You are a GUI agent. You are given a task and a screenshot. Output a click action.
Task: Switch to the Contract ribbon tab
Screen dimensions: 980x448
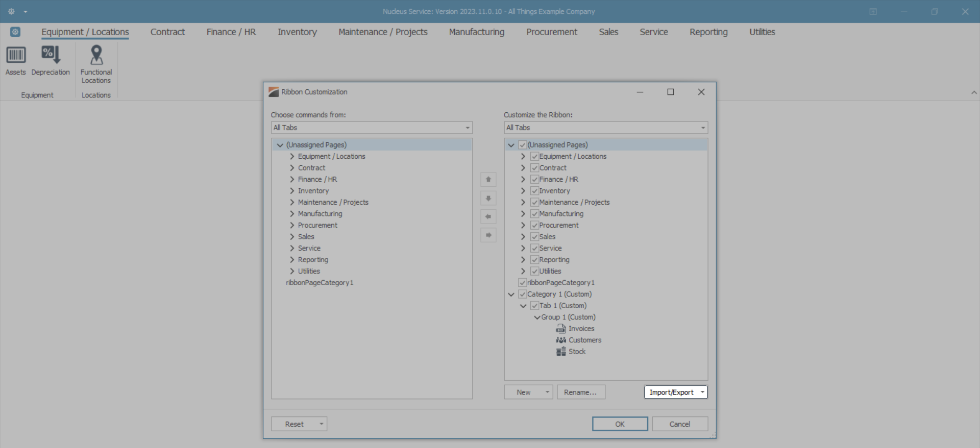[x=167, y=32]
